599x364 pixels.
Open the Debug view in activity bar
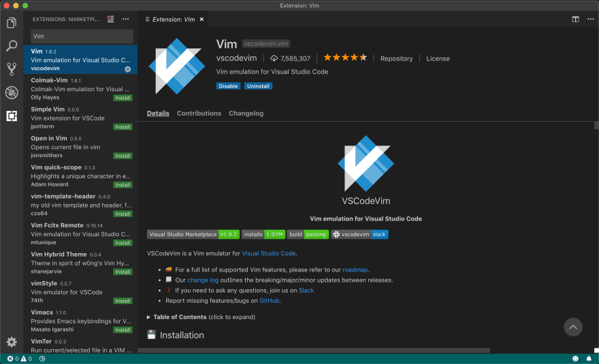tap(12, 93)
